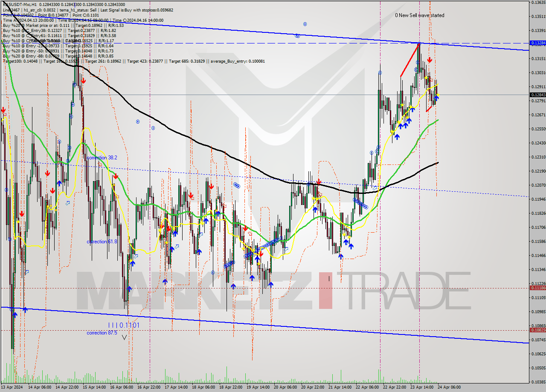This screenshot has width=546, height=392.
Task: Click the '14 Apr 22:00' time axis label
Action: 67,388
